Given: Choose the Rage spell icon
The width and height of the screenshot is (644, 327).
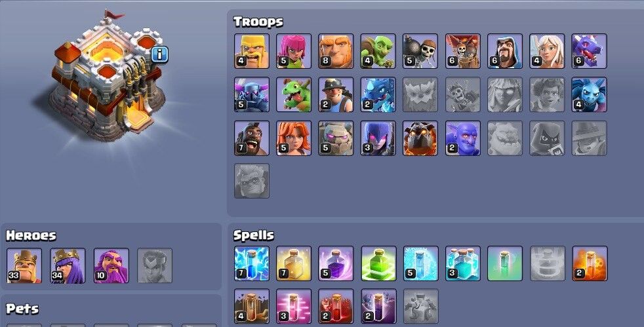Looking at the screenshot, I should coord(336,263).
